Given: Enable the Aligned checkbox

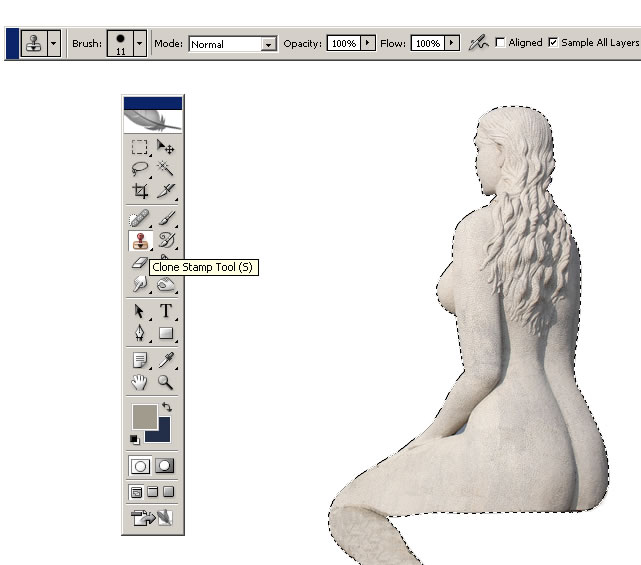Looking at the screenshot, I should tap(500, 43).
